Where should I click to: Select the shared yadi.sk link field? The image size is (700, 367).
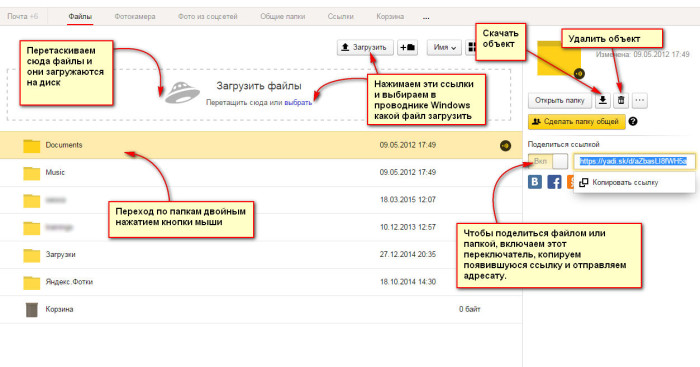pyautogui.click(x=634, y=161)
